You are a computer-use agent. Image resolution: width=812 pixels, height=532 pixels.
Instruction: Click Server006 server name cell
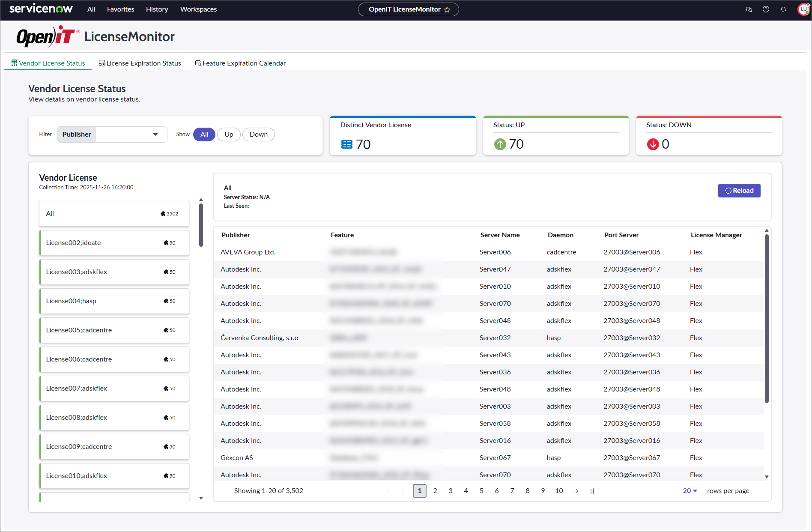pyautogui.click(x=495, y=252)
